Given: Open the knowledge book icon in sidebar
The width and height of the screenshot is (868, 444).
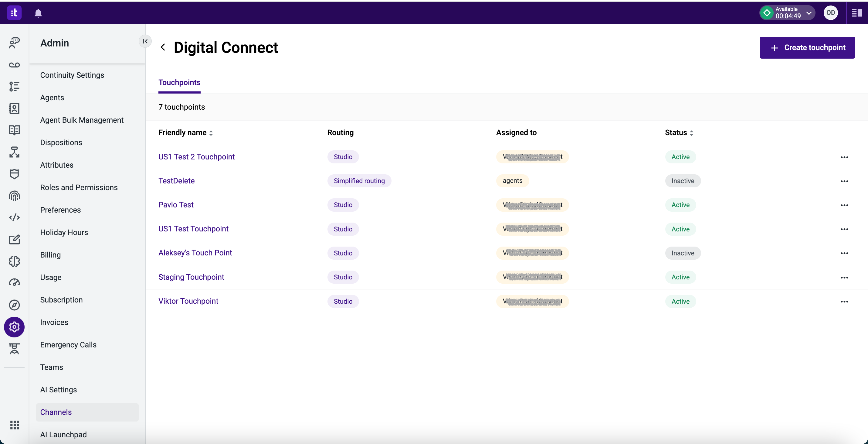Looking at the screenshot, I should coord(14,130).
